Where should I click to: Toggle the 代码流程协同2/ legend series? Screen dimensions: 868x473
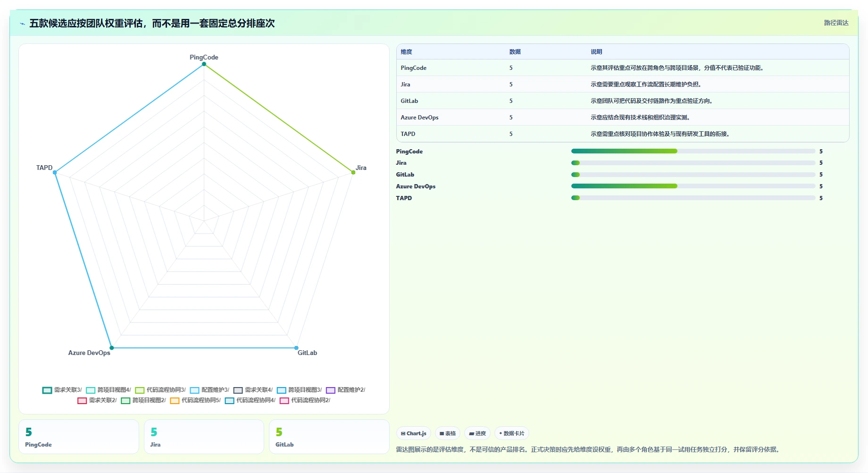tap(305, 400)
